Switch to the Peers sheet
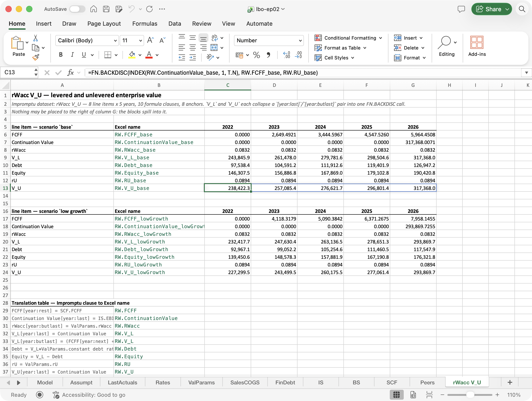 click(427, 382)
